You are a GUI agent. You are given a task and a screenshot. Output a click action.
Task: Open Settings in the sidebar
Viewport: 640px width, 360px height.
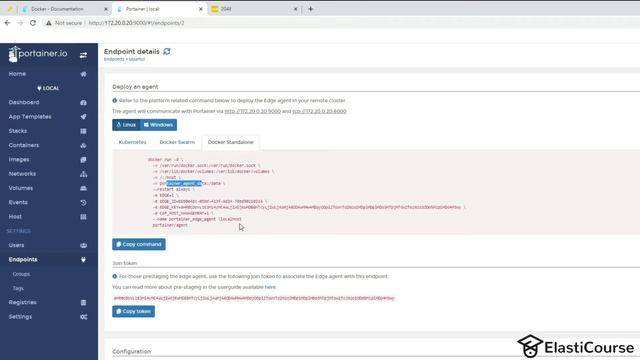click(x=20, y=317)
